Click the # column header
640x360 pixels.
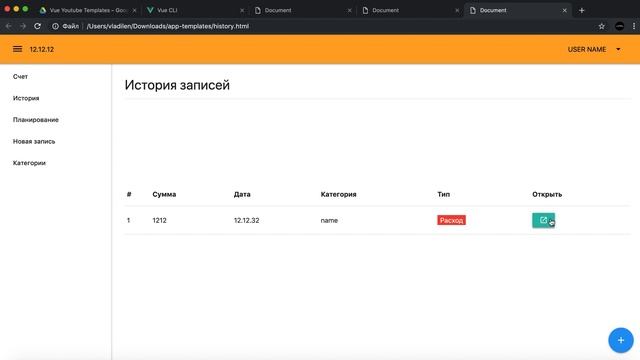tap(129, 194)
